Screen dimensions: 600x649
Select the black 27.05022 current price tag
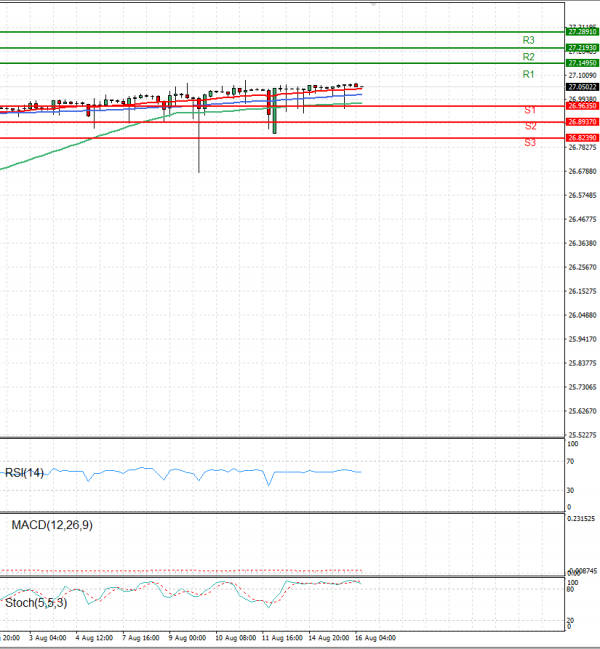[582, 87]
